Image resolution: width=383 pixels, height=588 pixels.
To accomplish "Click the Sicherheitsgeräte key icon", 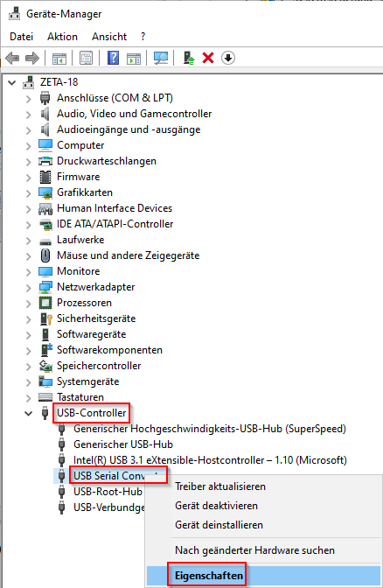I will pos(45,318).
